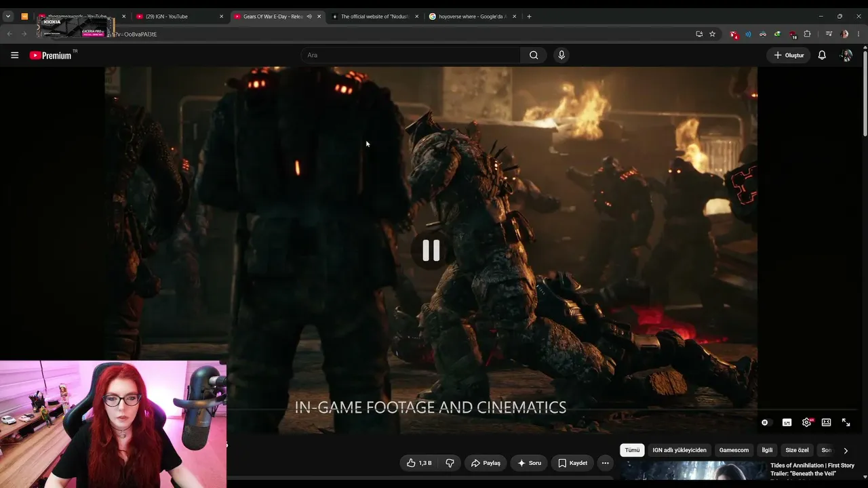Click the pinned orange tab icon
The width and height of the screenshot is (868, 488).
pos(24,16)
